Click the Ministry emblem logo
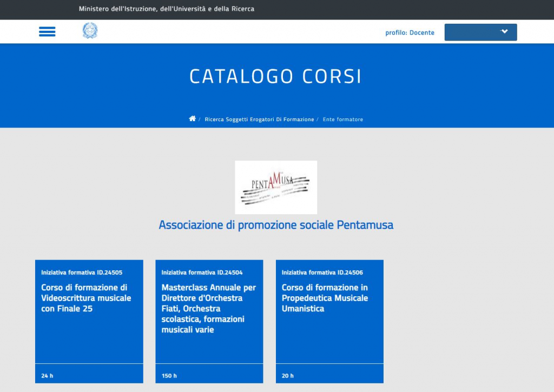Image resolution: width=554 pixels, height=392 pixels. click(x=90, y=31)
